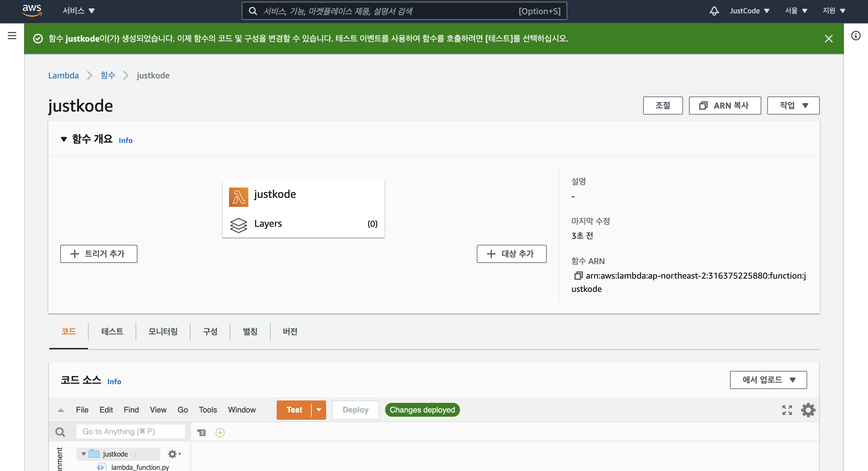Open the Edit menu in editor

106,410
